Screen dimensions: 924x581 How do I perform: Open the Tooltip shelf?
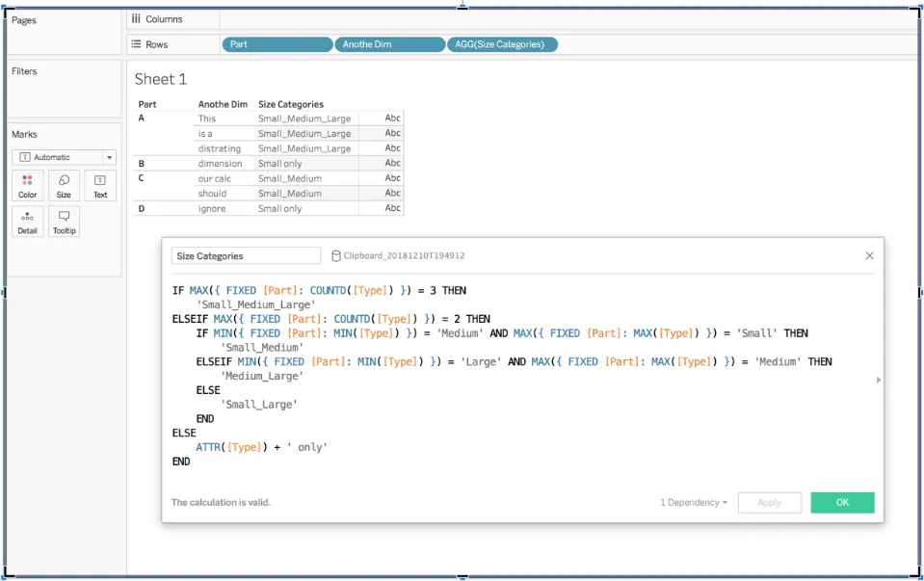click(64, 222)
